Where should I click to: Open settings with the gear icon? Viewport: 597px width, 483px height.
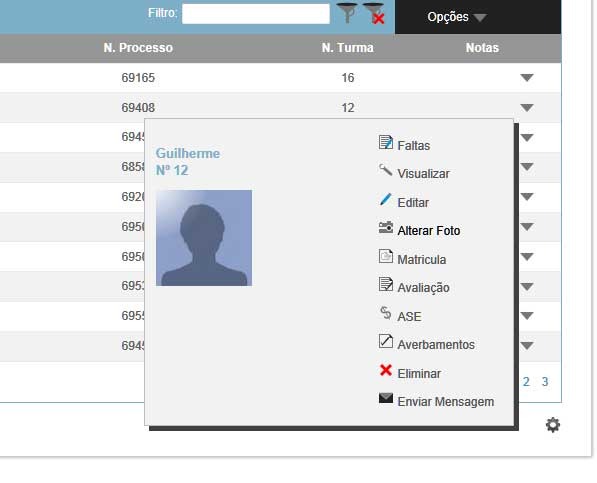point(553,425)
